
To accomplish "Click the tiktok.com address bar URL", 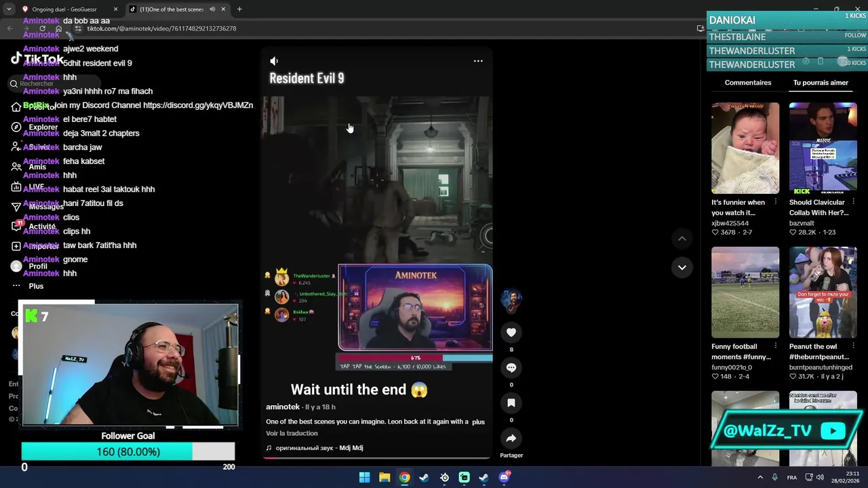I will tap(161, 28).
